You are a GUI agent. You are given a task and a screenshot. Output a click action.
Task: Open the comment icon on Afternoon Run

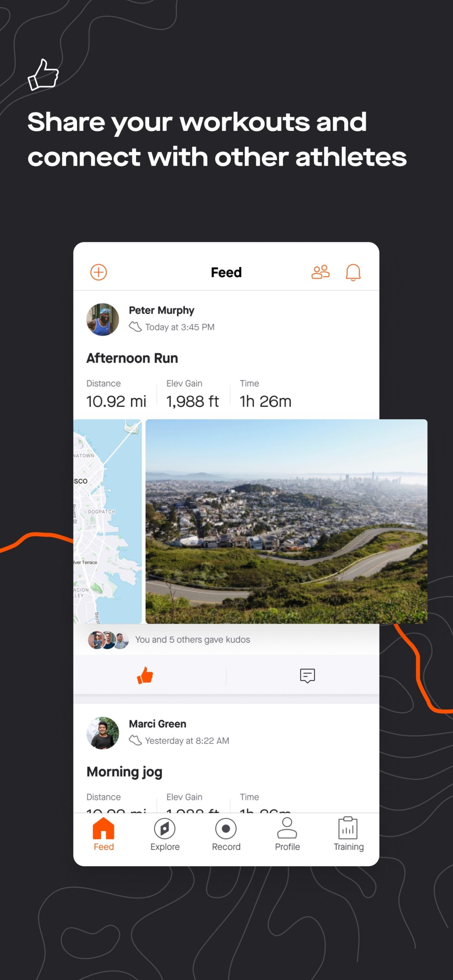click(307, 676)
